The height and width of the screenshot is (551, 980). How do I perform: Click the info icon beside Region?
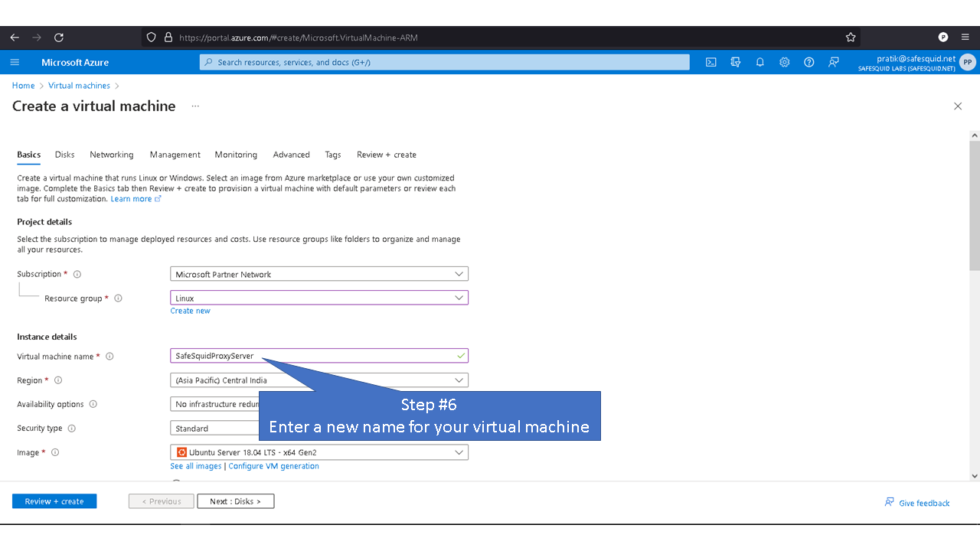[58, 380]
